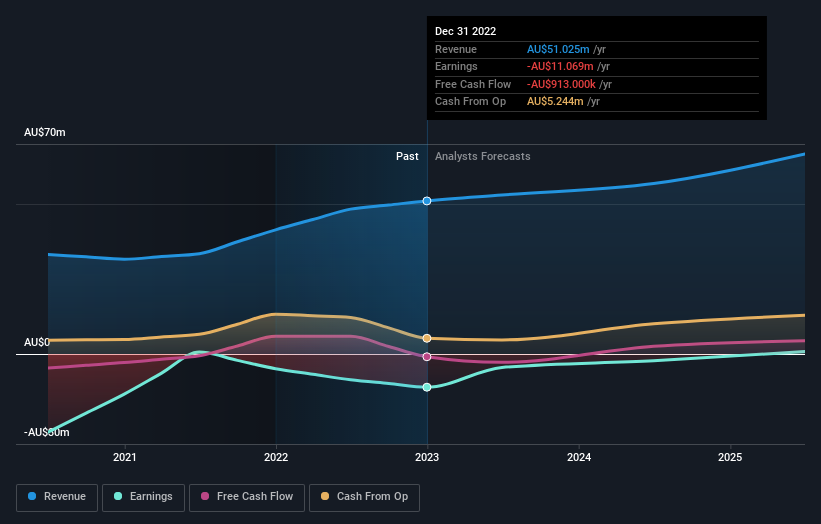Toggle the Cash From Op legend button
The height and width of the screenshot is (524, 821).
coord(364,497)
